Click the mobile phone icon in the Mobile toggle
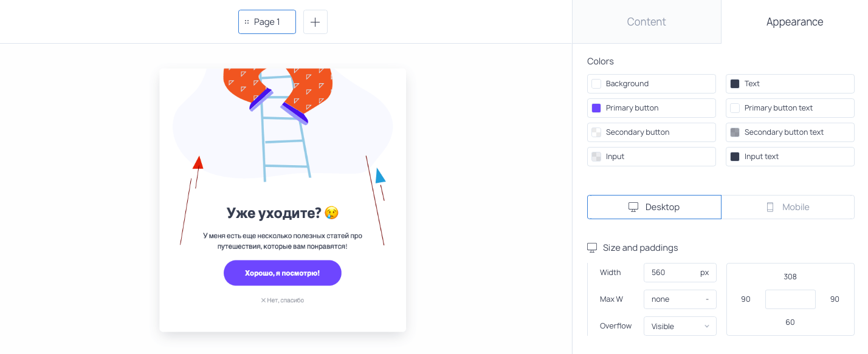The image size is (868, 354). [x=770, y=207]
